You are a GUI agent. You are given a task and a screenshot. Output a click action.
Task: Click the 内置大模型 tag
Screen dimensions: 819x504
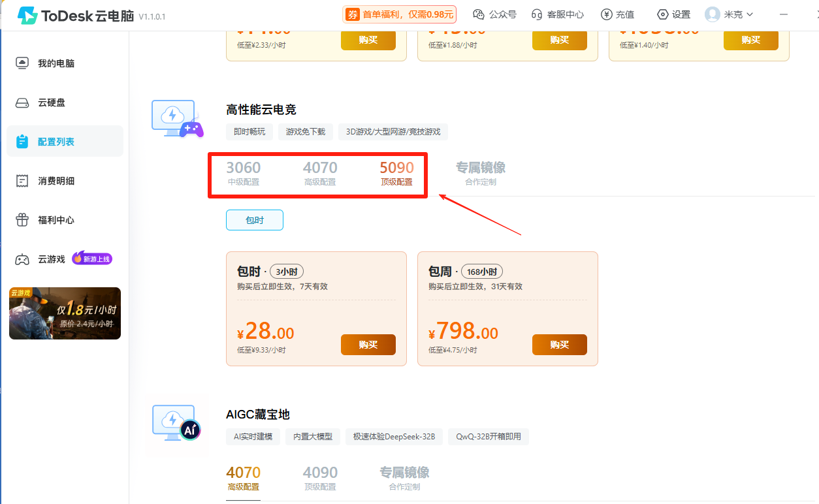(313, 436)
